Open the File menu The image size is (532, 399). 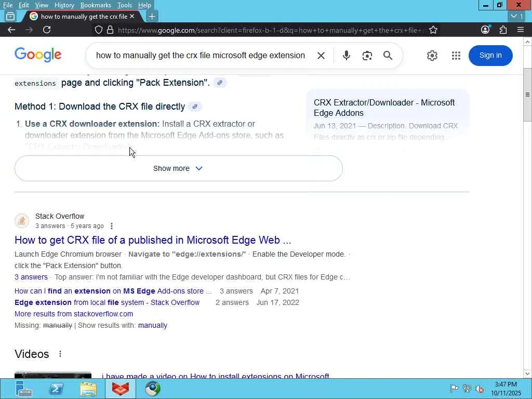pos(7,5)
